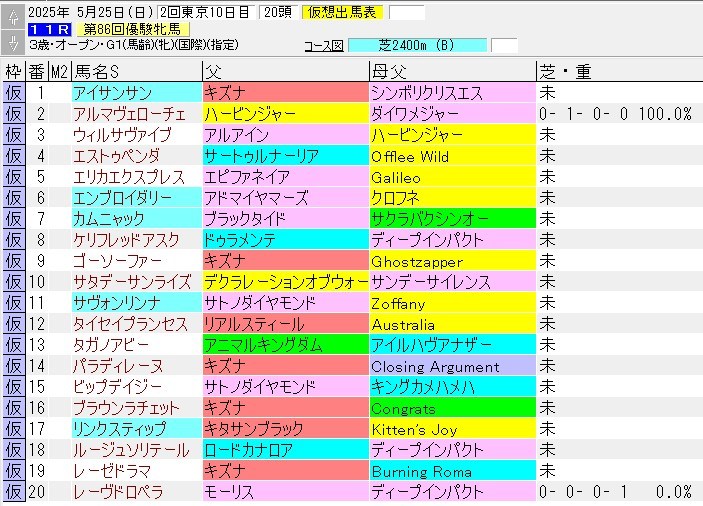Click the 第86回優駿牝馬 race title
The height and width of the screenshot is (506, 703).
point(132,30)
